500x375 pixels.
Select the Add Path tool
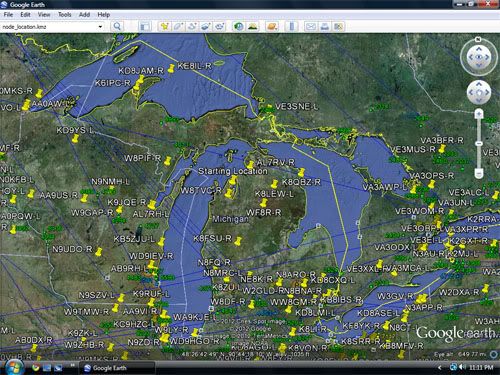pyautogui.click(x=192, y=26)
